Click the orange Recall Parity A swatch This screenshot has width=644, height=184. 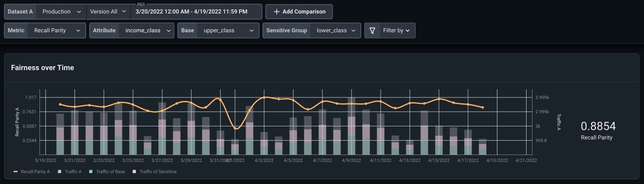16,172
